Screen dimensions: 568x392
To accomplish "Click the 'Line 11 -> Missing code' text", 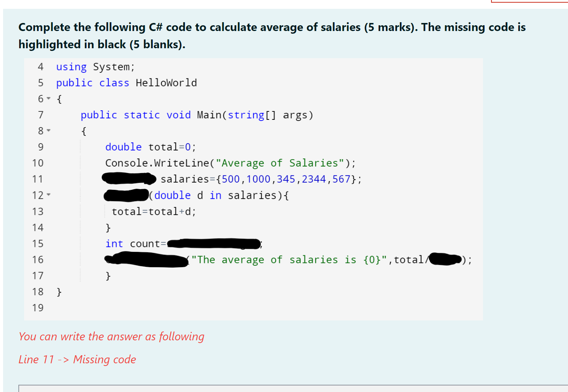I will click(x=77, y=359).
